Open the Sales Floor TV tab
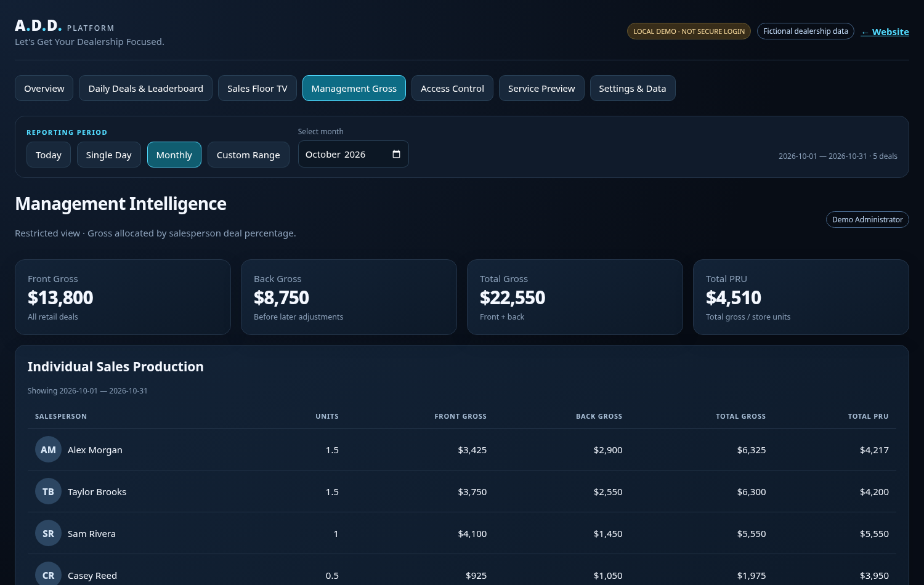The width and height of the screenshot is (924, 585). click(257, 88)
